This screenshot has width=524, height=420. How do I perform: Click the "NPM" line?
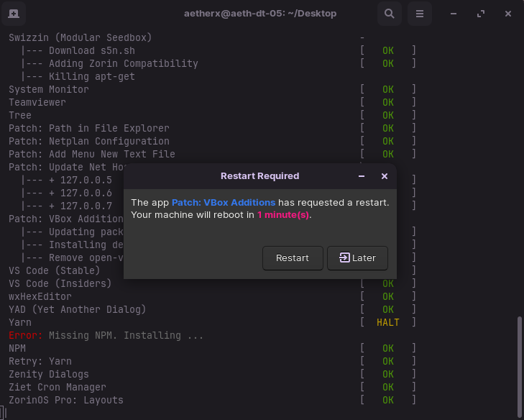(x=17, y=348)
